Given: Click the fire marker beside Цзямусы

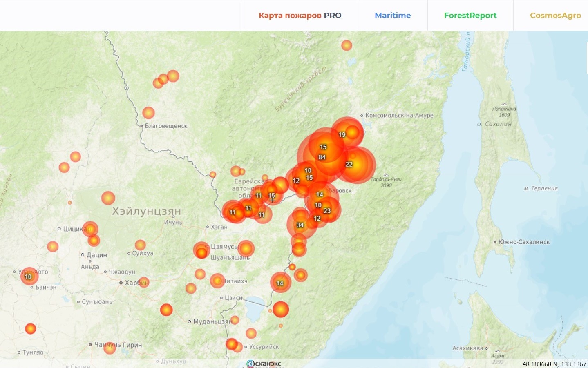Looking at the screenshot, I should click(201, 250).
